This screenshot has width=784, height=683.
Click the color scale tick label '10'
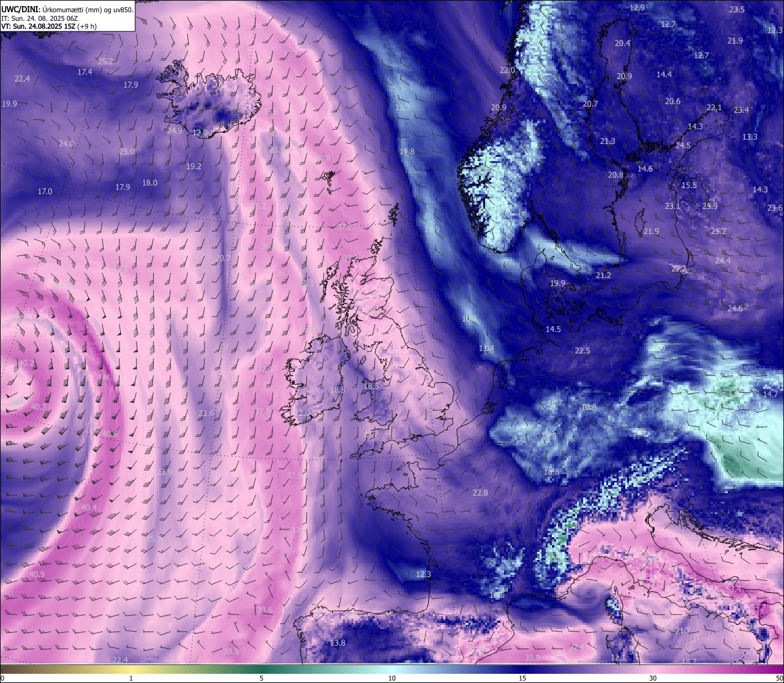pos(392,678)
